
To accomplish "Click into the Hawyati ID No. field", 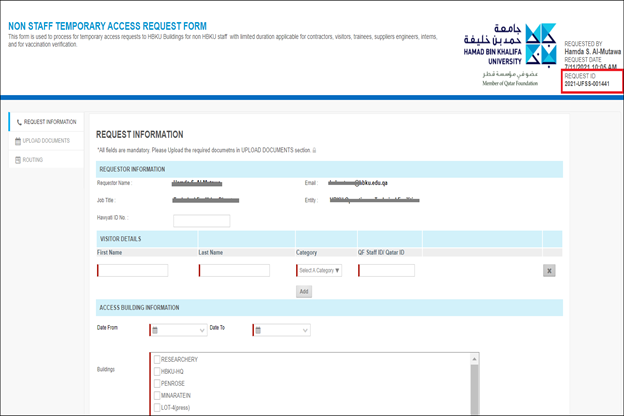I will coord(202,221).
